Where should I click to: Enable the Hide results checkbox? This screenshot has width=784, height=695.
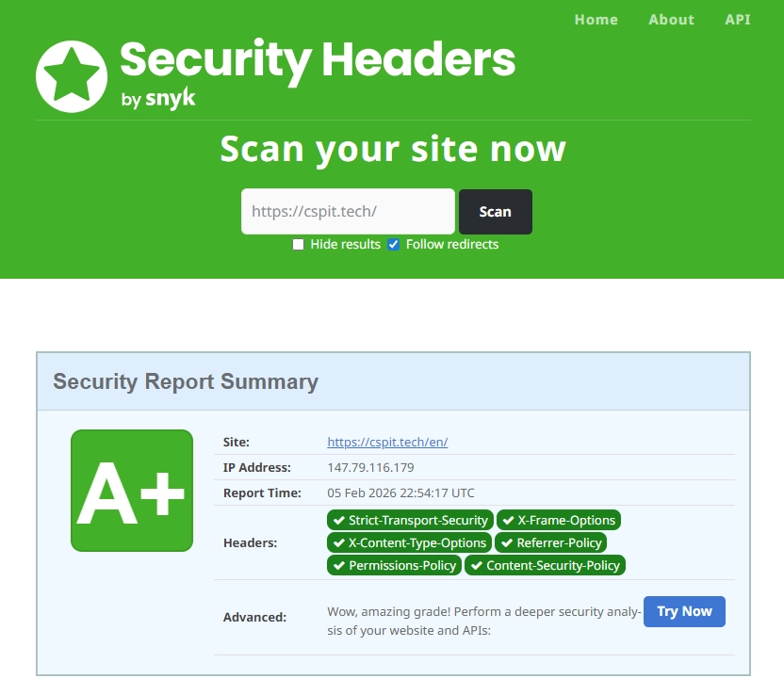[x=298, y=244]
